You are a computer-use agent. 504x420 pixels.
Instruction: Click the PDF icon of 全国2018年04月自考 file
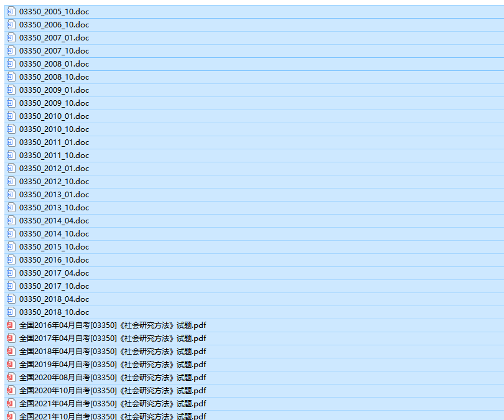(11, 351)
